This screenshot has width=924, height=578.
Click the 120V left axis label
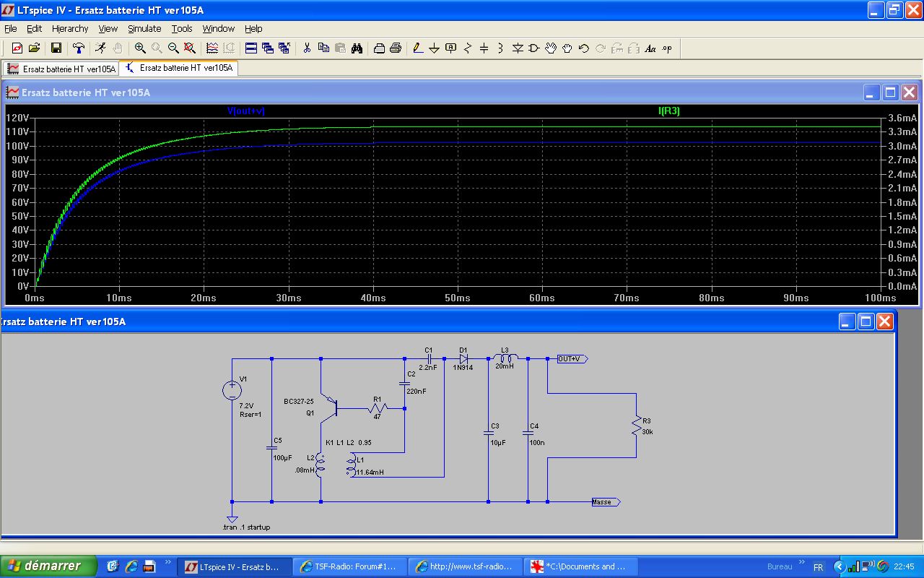click(17, 118)
